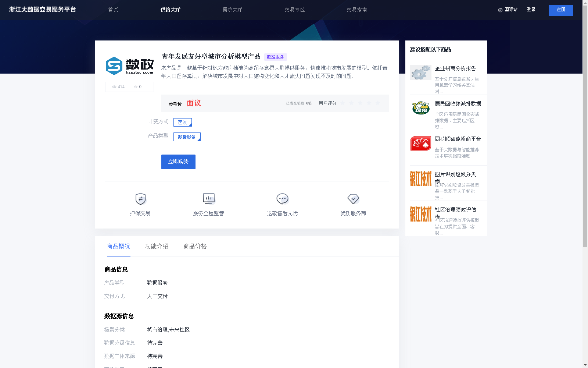Click the 已成交笔数 0笔 text
Viewport: 588px width, 368px height.
[299, 103]
